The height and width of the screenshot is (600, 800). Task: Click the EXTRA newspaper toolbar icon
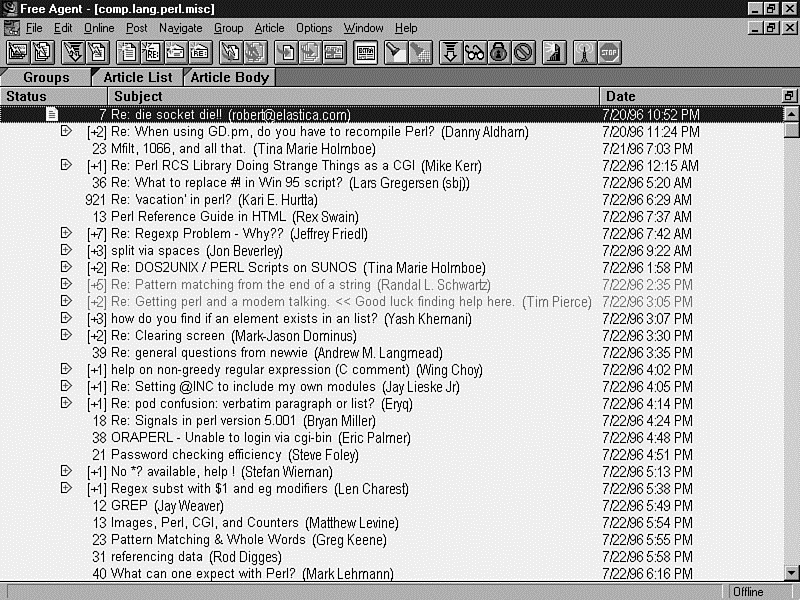point(365,52)
